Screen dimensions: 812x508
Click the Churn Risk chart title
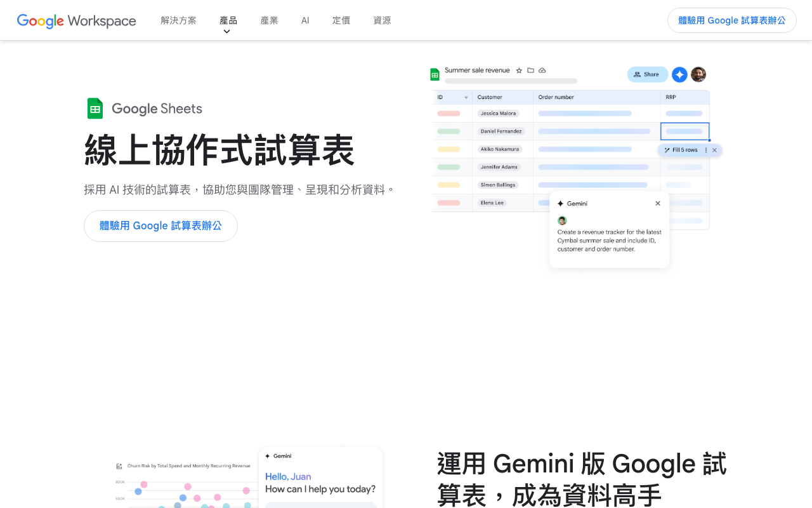click(x=189, y=466)
